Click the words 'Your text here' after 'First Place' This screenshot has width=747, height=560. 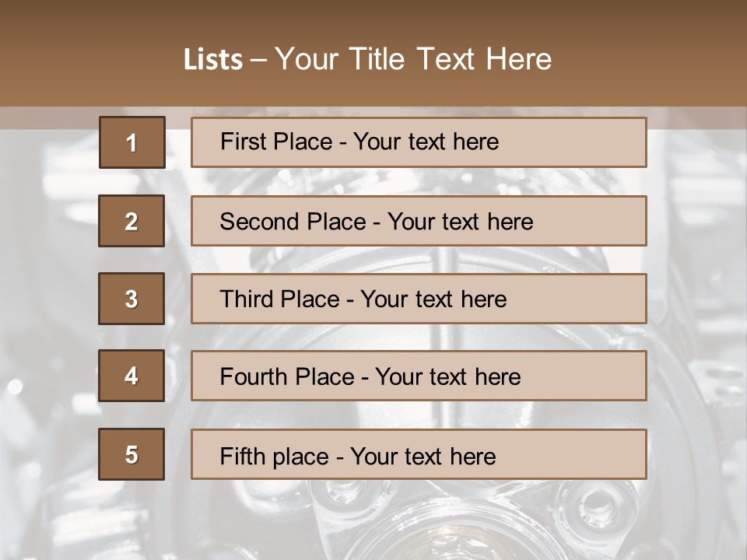(426, 142)
